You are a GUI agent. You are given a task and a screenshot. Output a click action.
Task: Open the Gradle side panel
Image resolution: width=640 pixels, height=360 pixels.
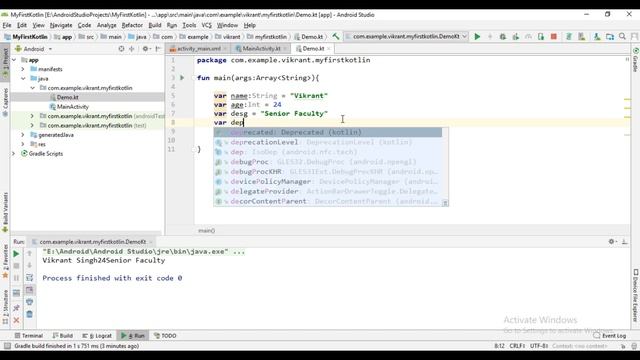(x=635, y=60)
